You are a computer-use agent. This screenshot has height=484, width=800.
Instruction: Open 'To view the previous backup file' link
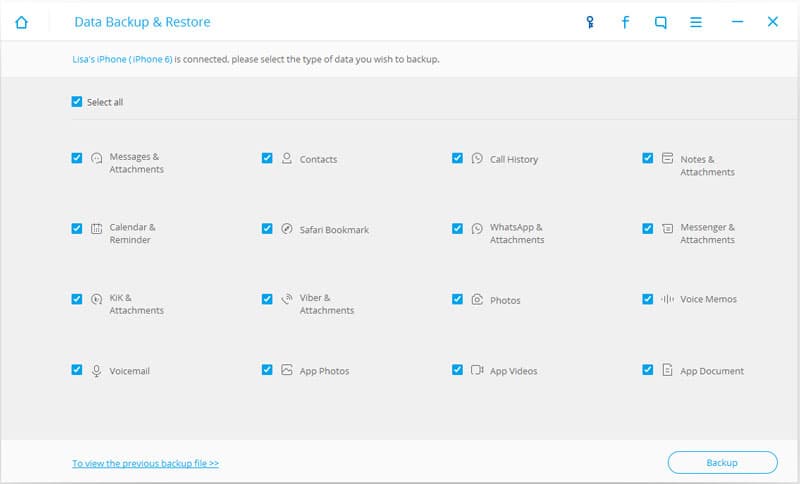tap(145, 463)
